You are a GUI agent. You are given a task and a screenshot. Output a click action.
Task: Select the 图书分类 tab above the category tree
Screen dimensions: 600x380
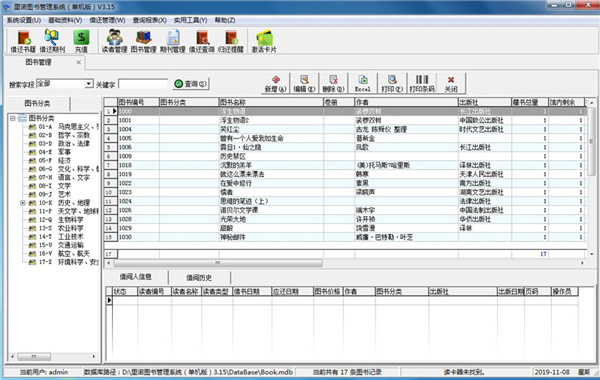38,103
